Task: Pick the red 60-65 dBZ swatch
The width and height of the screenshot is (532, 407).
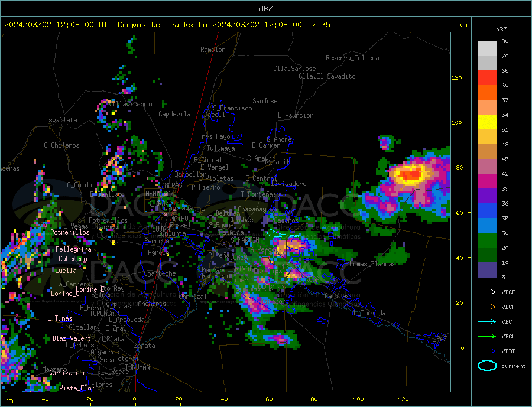Action: [x=487, y=77]
